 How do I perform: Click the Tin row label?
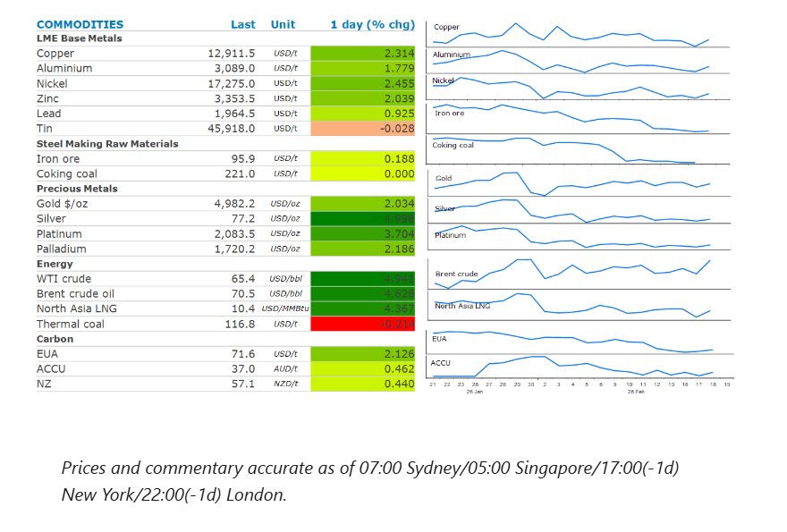click(x=44, y=129)
